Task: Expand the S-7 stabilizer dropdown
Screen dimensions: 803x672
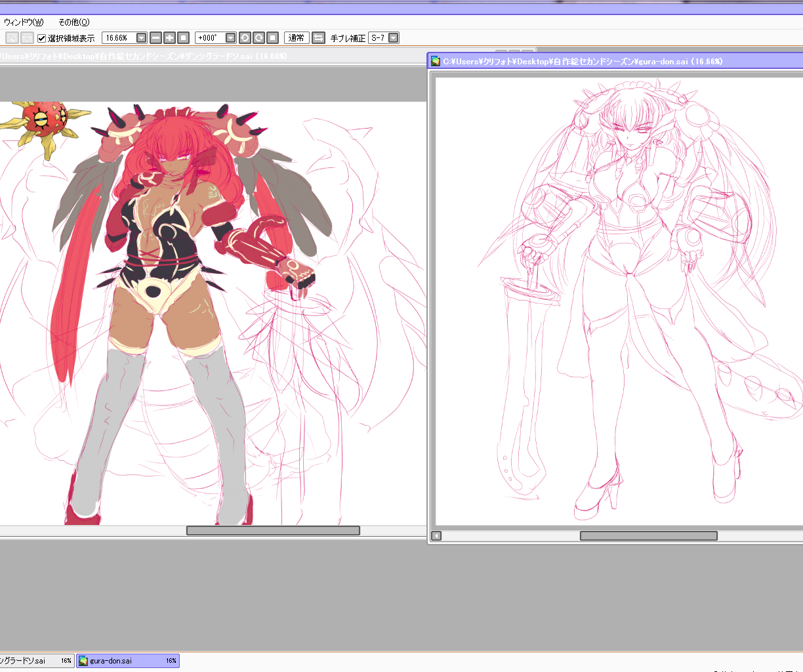Action: tap(393, 38)
